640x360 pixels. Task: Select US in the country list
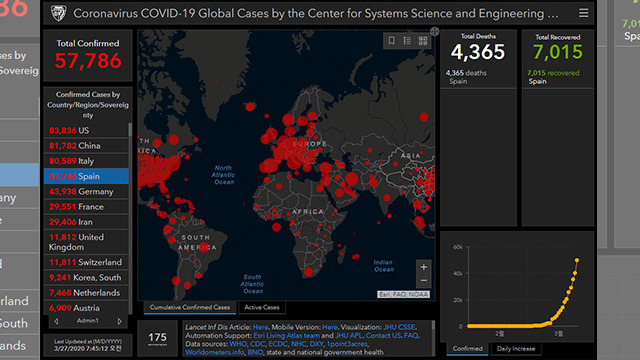(86, 131)
